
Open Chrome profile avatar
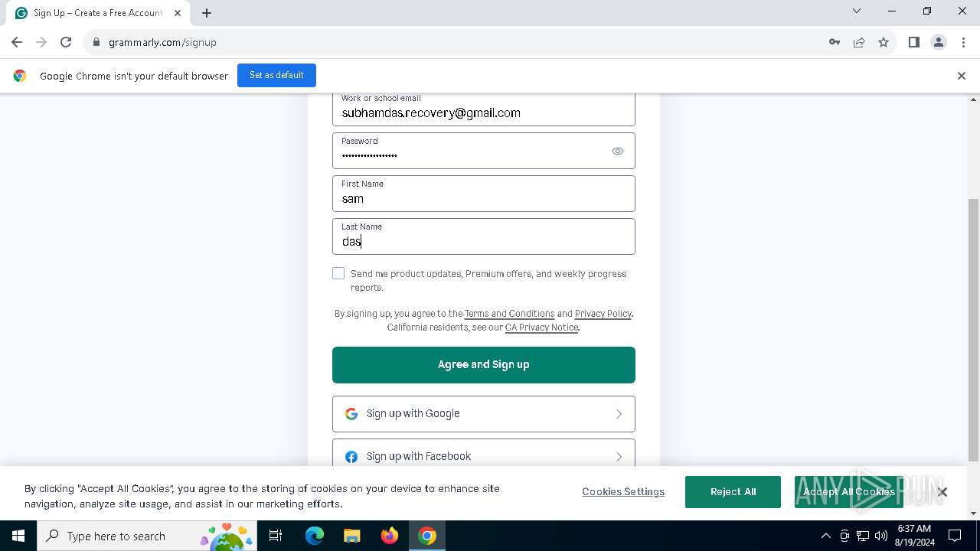tap(939, 42)
